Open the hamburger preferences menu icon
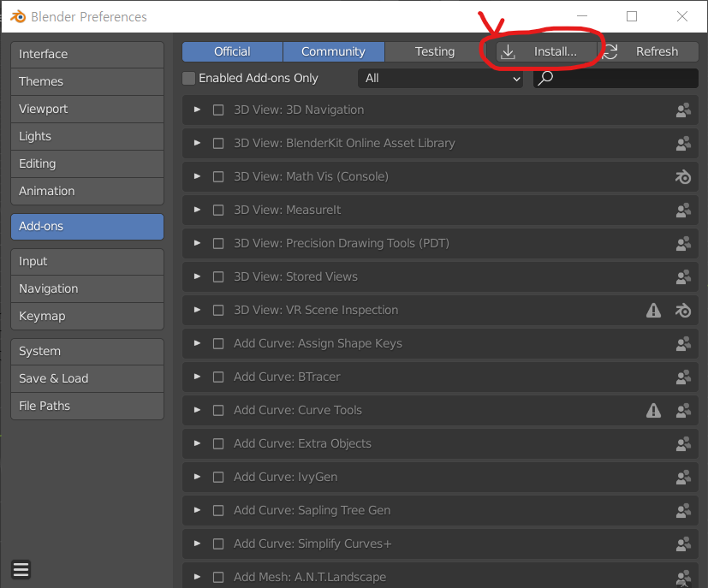Image resolution: width=708 pixels, height=588 pixels. point(21,569)
